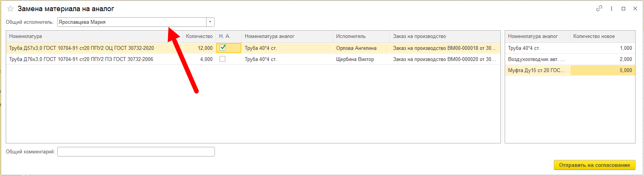Focus the Общий комментарий text field

pyautogui.click(x=136, y=152)
